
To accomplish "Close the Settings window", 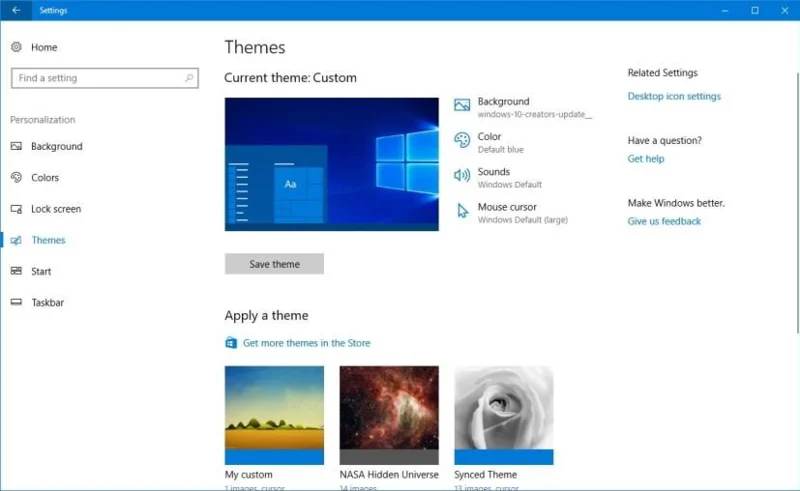I will tap(785, 10).
